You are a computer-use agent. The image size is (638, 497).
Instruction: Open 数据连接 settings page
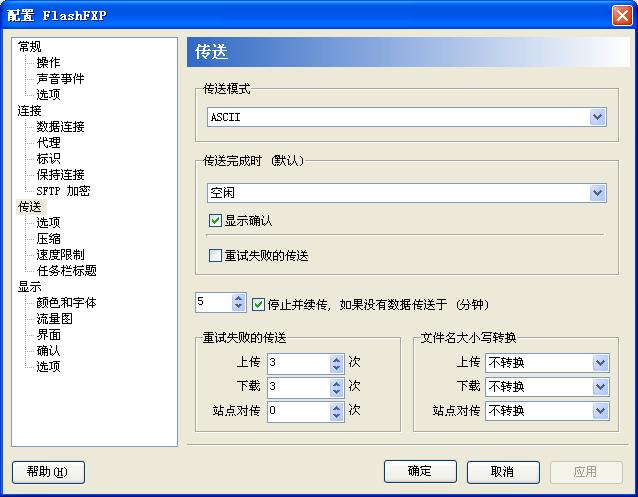click(60, 127)
